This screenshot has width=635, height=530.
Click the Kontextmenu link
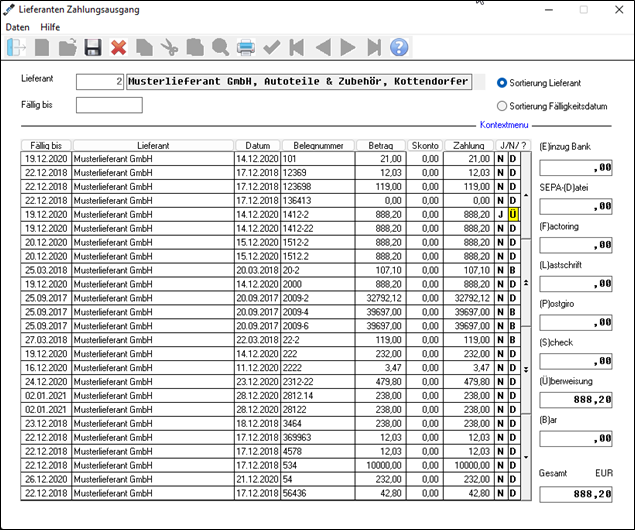pos(504,125)
